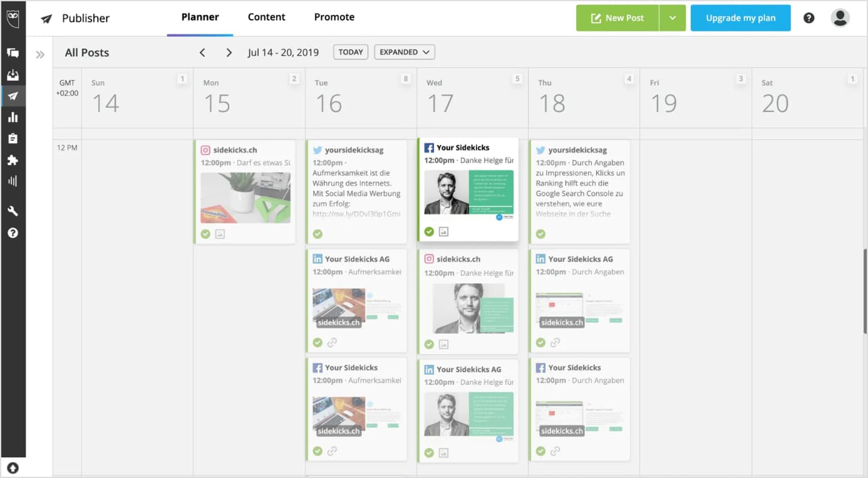Select Saturday 20 day header
Image resolution: width=868 pixels, height=478 pixels.
coord(807,98)
